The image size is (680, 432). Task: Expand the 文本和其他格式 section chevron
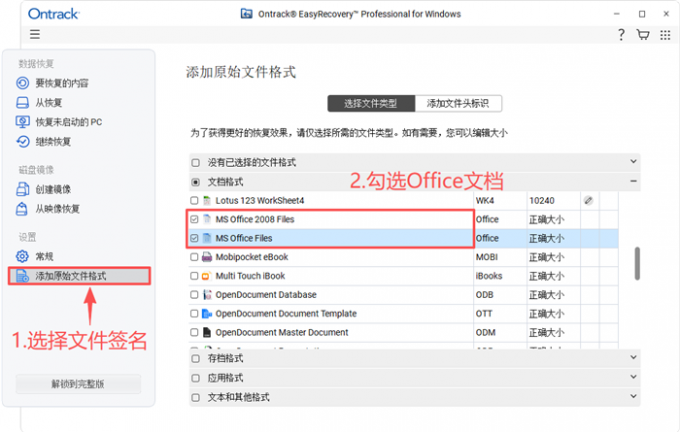633,396
